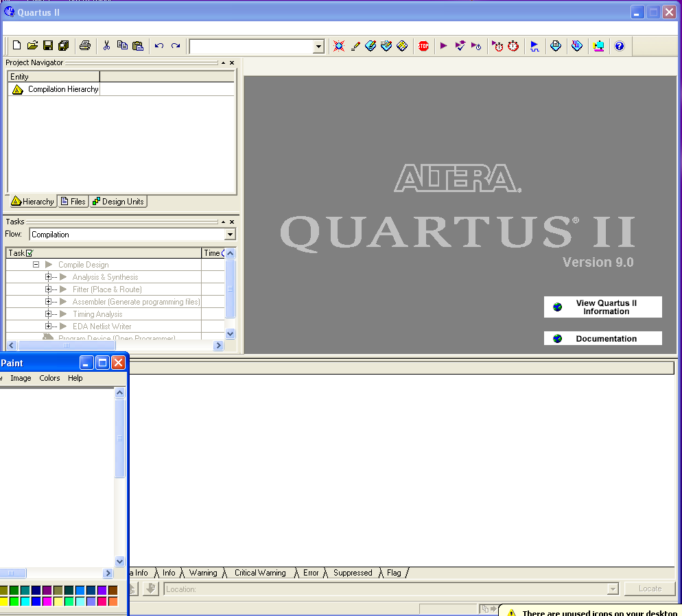This screenshot has height=616, width=682.
Task: Open Paint's Colors menu
Action: pos(49,378)
